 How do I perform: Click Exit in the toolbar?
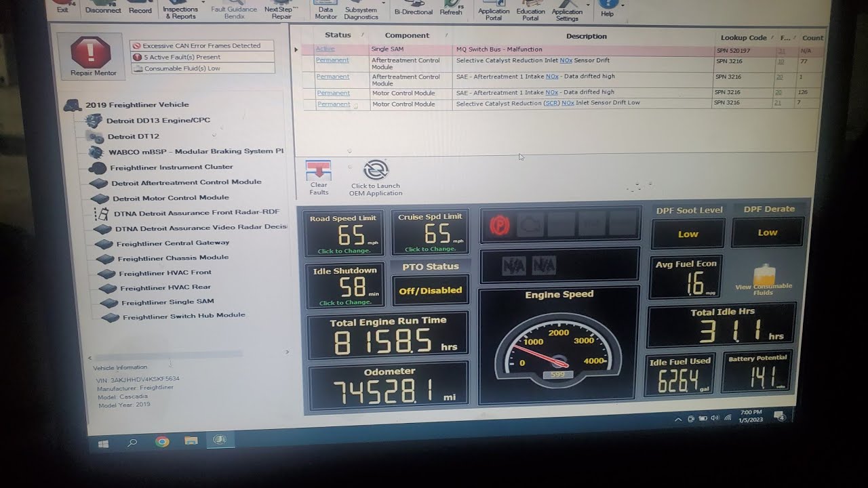pos(62,8)
